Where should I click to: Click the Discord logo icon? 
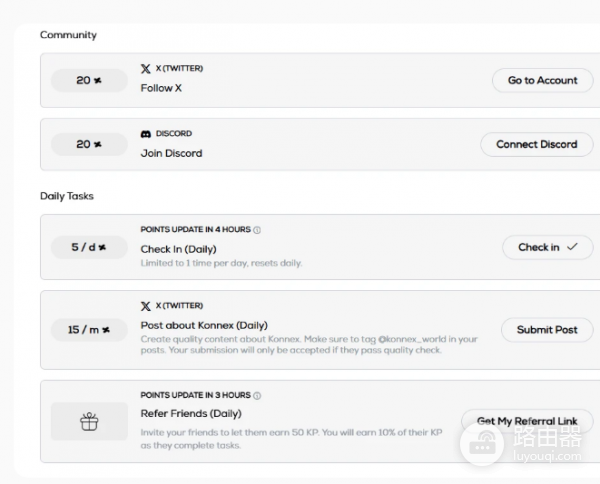[x=146, y=134]
